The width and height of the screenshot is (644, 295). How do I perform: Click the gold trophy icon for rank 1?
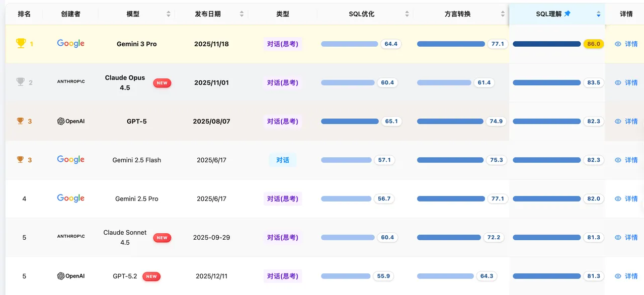(20, 43)
